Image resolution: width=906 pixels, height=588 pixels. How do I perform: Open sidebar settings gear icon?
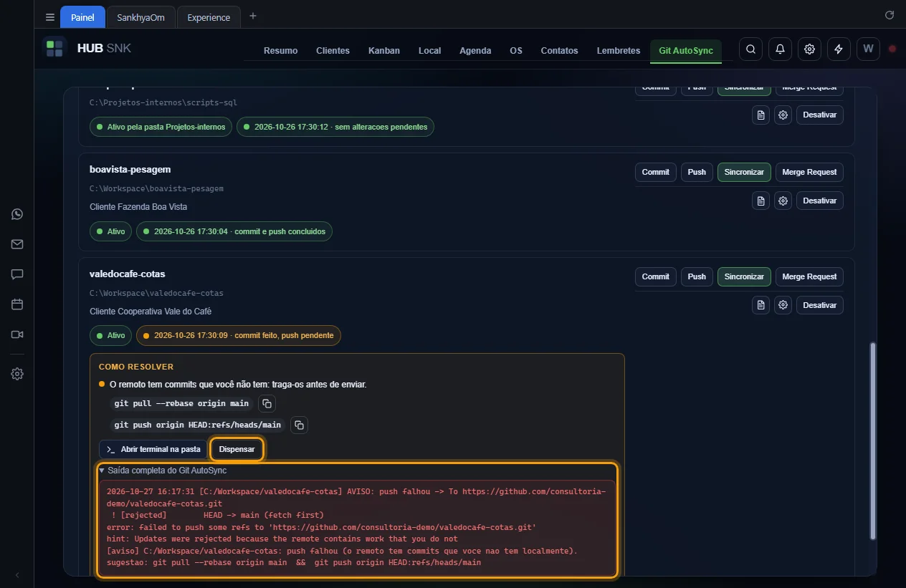click(17, 374)
